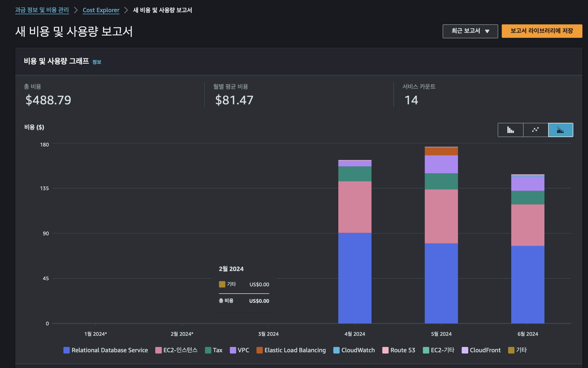
Task: Click the total cost value $488.79
Action: pyautogui.click(x=48, y=100)
